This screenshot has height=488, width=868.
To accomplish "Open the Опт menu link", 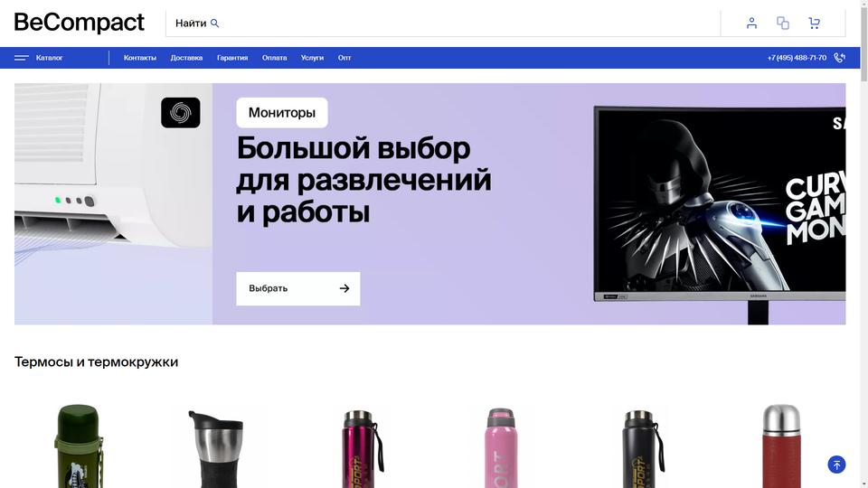I will (344, 58).
